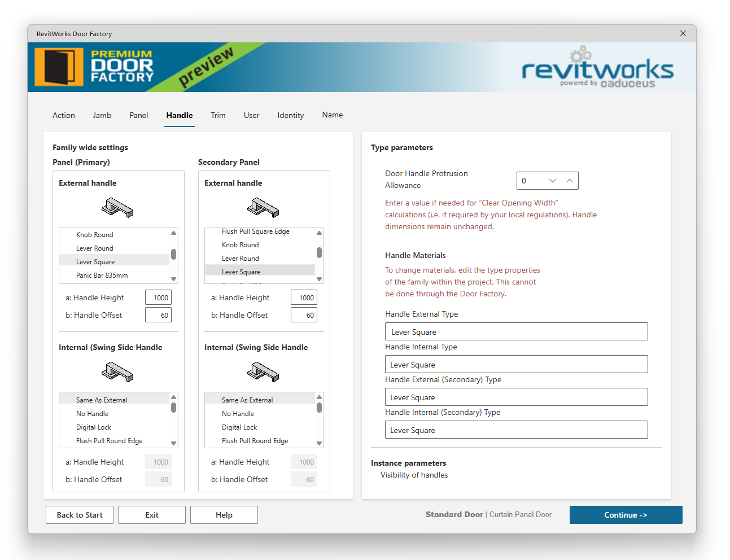Open the Trim tab
The height and width of the screenshot is (560, 730).
click(x=218, y=115)
